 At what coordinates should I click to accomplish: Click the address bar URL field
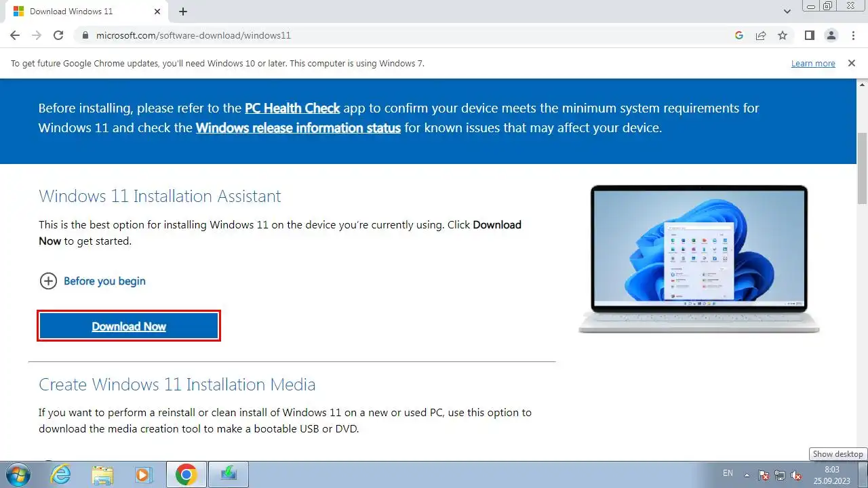(407, 35)
